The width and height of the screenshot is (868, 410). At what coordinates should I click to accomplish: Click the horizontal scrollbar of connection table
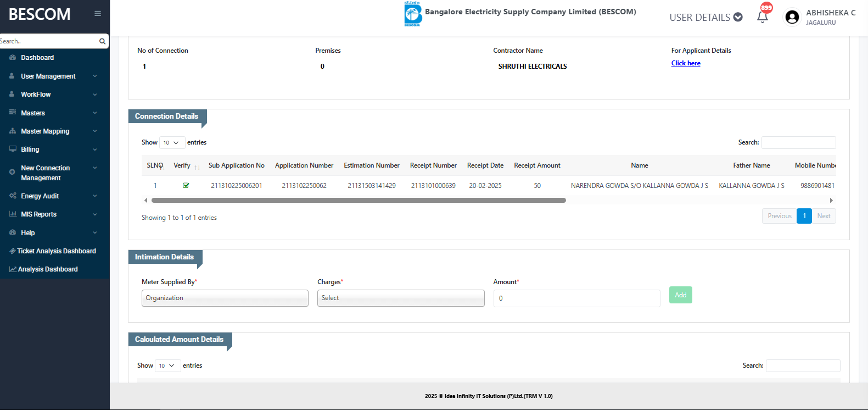[359, 201]
